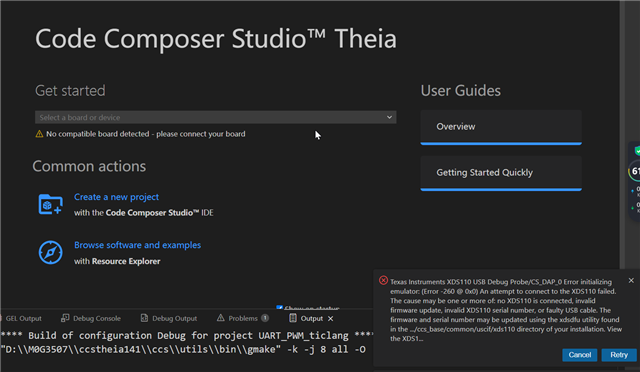Expand the board list using dropdown chevron
Screen dimensions: 640x372
pos(389,117)
